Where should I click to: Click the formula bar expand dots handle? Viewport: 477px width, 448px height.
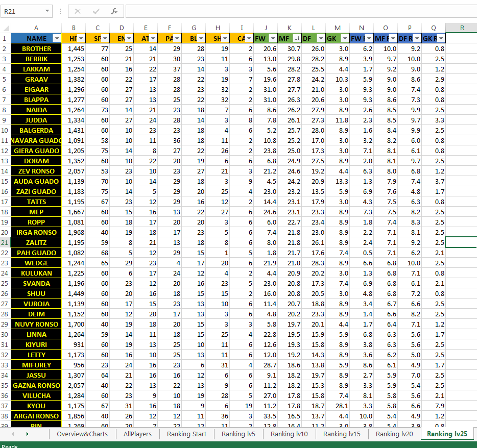pyautogui.click(x=60, y=12)
